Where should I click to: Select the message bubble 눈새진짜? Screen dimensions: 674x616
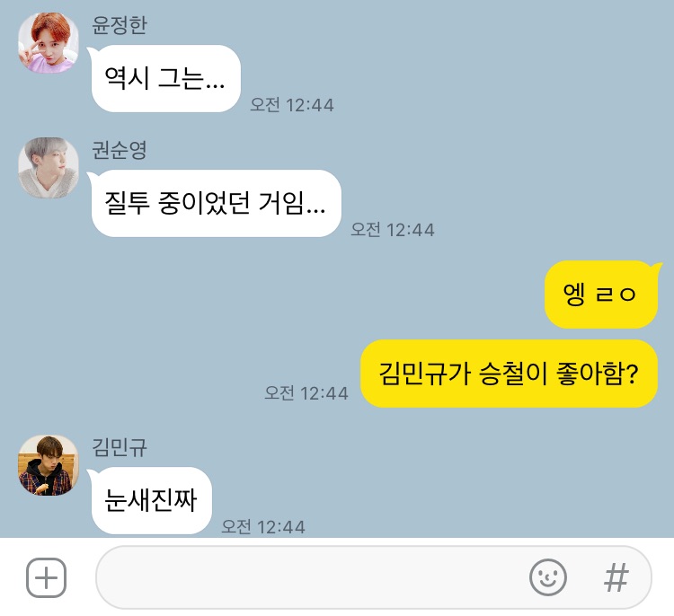coord(150,500)
